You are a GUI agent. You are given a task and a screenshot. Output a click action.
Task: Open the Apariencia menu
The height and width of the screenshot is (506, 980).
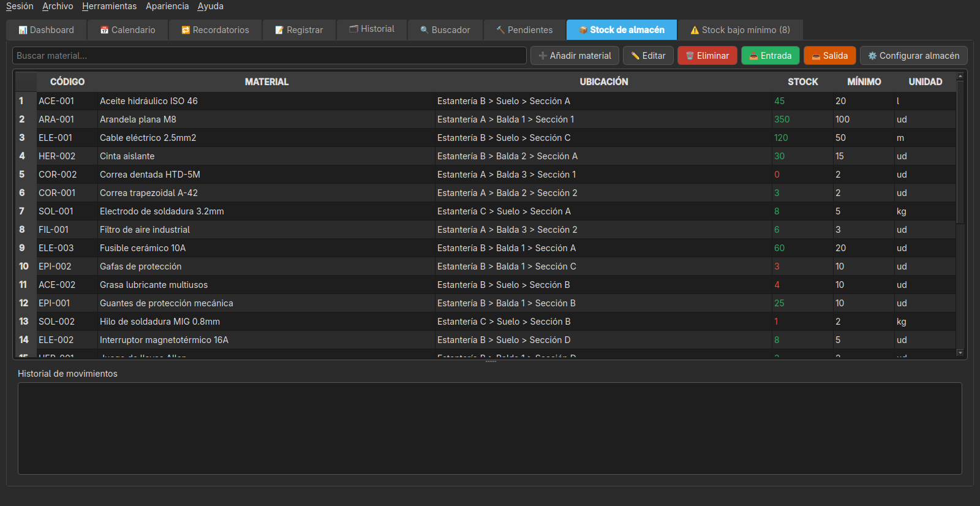(x=167, y=6)
